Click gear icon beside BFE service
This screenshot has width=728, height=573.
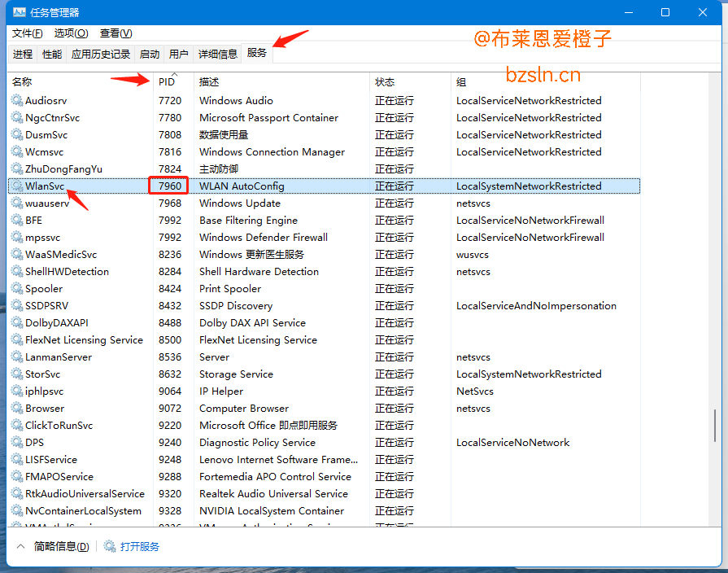[17, 221]
